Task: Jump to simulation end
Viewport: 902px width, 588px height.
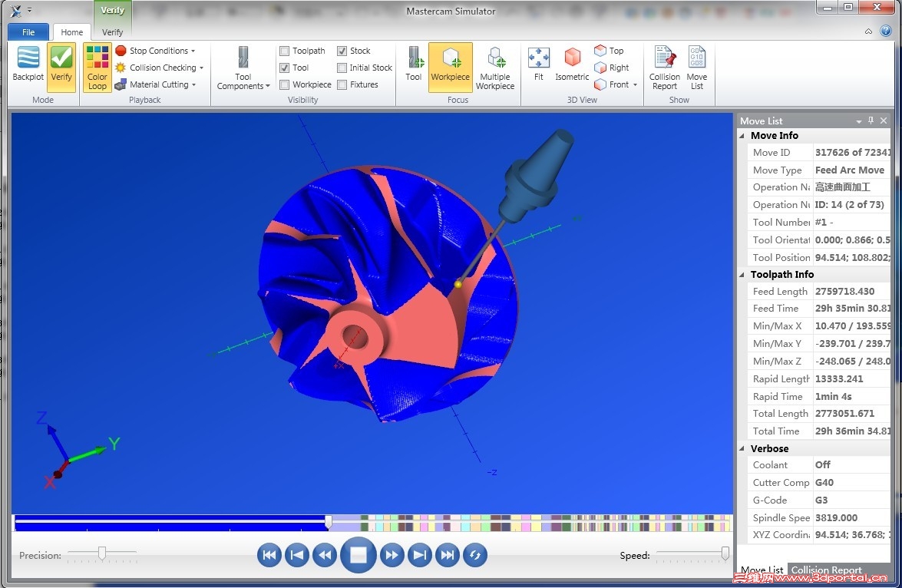Action: pyautogui.click(x=447, y=555)
